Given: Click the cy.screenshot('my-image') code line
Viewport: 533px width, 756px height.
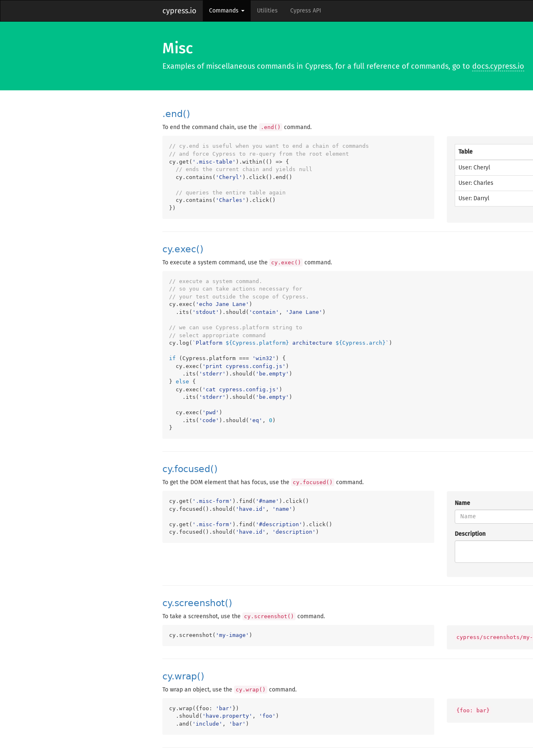Looking at the screenshot, I should click(x=211, y=635).
